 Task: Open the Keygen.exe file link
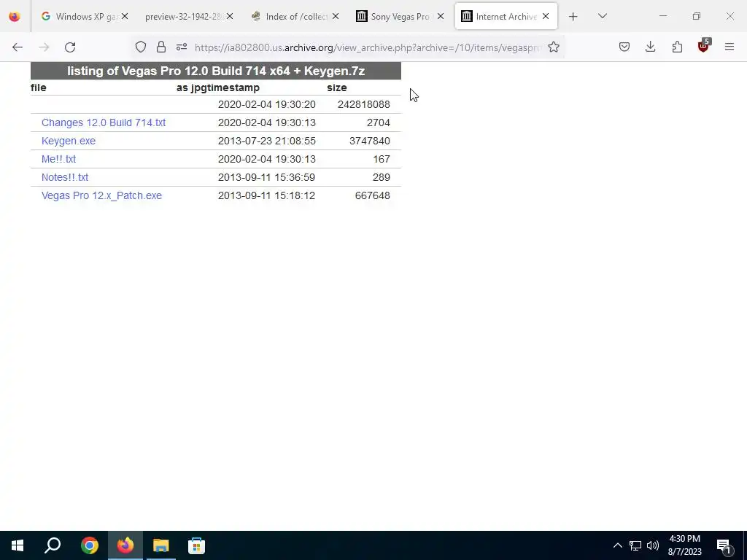[x=69, y=141]
